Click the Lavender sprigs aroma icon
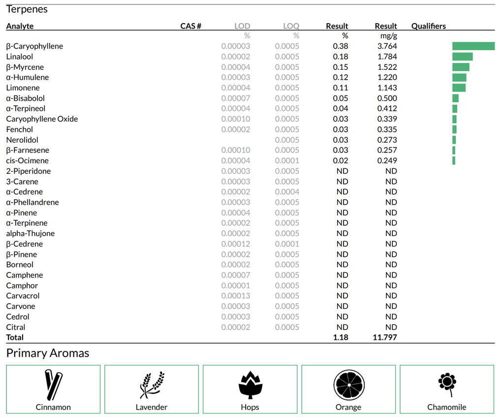This screenshot has width=504, height=420. [152, 384]
